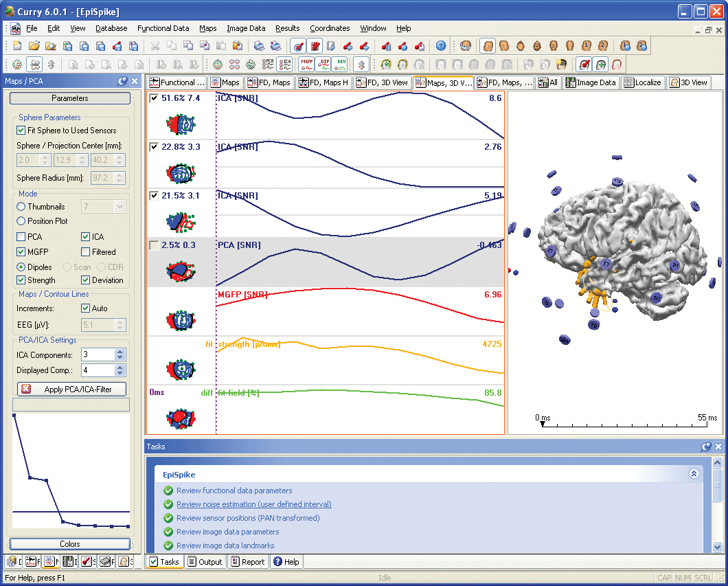The height and width of the screenshot is (586, 728).
Task: Click the DIP dipole toolbar icon
Action: pos(323,65)
